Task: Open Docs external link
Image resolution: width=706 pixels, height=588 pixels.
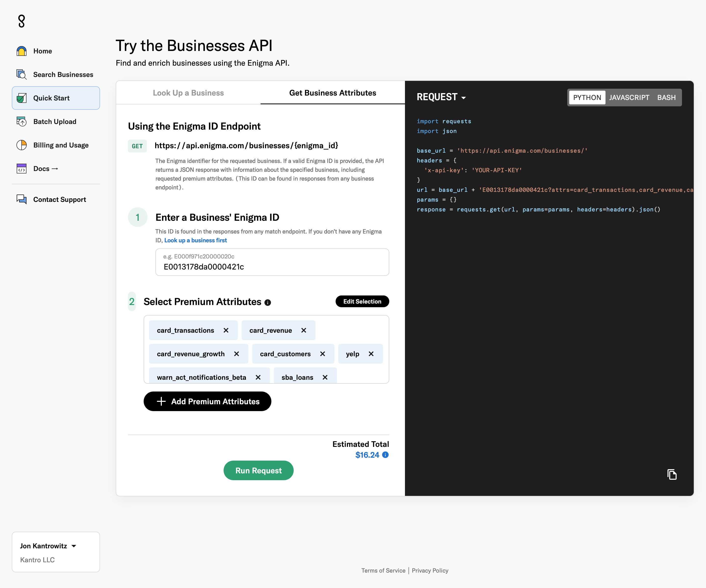Action: pos(56,169)
